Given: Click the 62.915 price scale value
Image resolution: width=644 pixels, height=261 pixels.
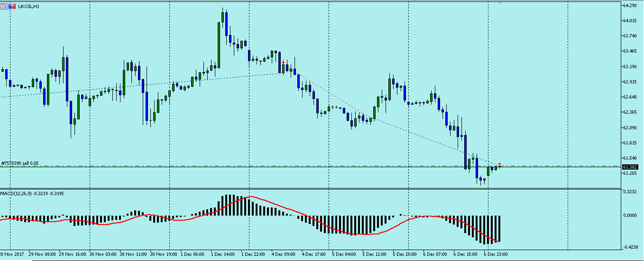Looking at the screenshot, I should pos(630,81).
